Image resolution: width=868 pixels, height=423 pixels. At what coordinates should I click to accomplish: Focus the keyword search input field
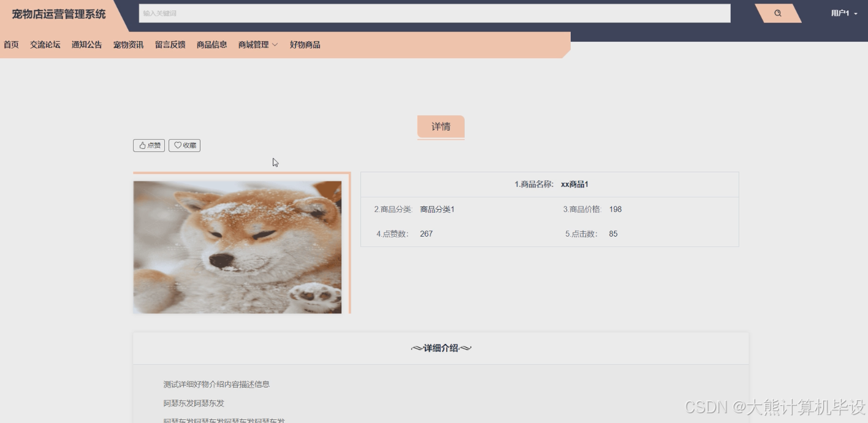pyautogui.click(x=435, y=13)
